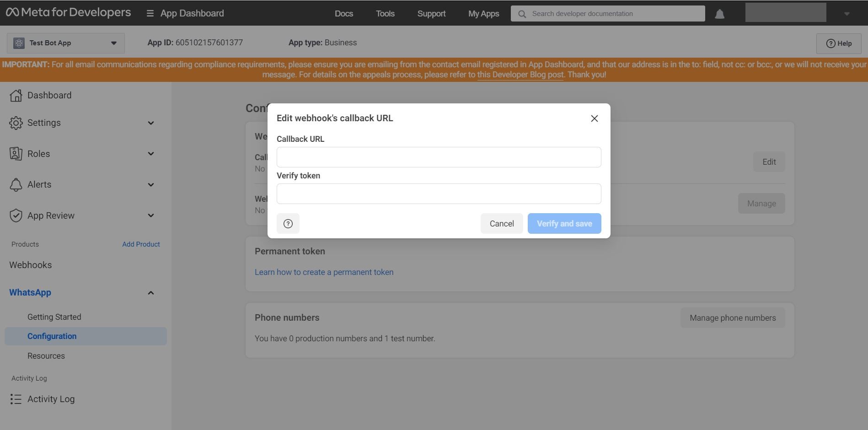Select Configuration under WhatsApp
This screenshot has height=430, width=868.
tap(86, 336)
